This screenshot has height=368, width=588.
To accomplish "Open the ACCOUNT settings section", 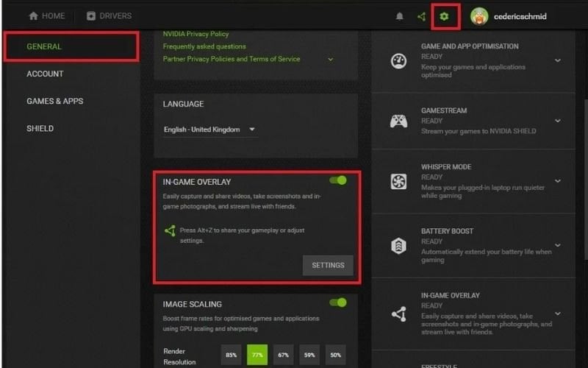I will coord(45,74).
